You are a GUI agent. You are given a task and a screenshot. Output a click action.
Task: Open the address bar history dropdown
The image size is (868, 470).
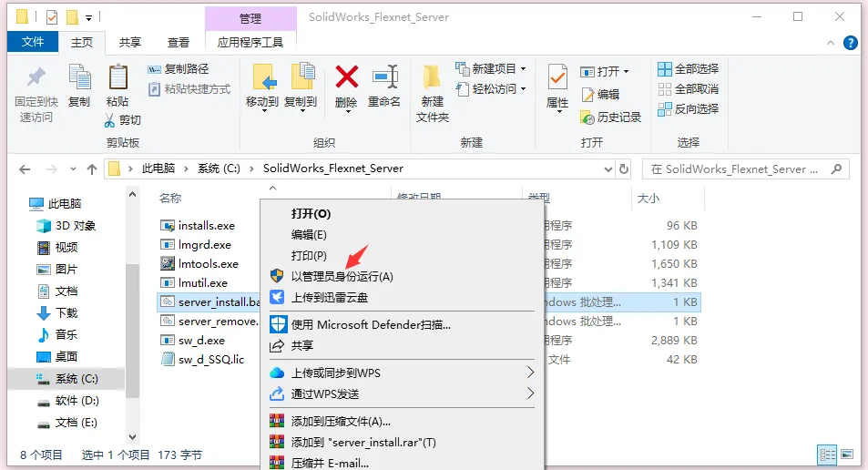(608, 169)
